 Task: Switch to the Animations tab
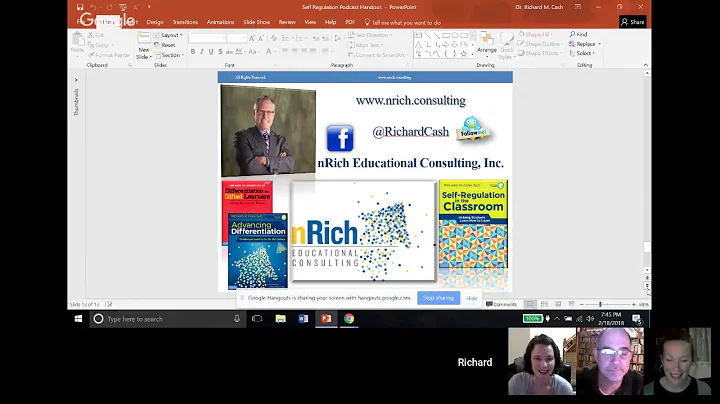click(x=220, y=22)
